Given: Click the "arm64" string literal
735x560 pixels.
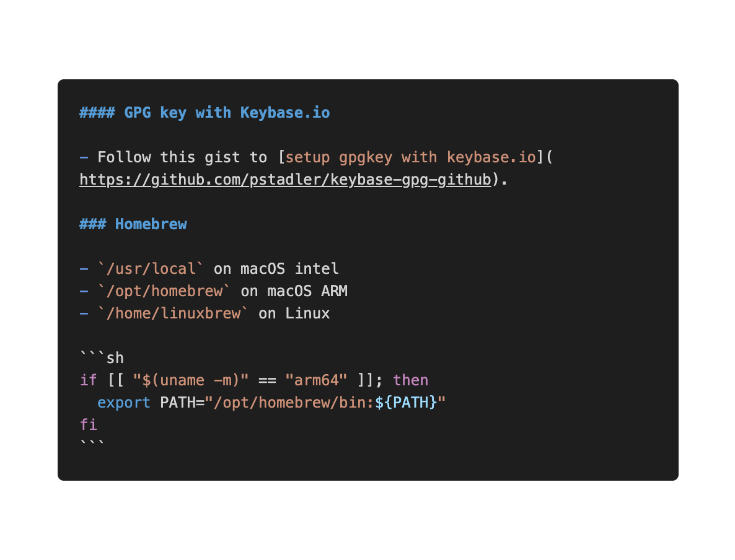Looking at the screenshot, I should click(317, 380).
